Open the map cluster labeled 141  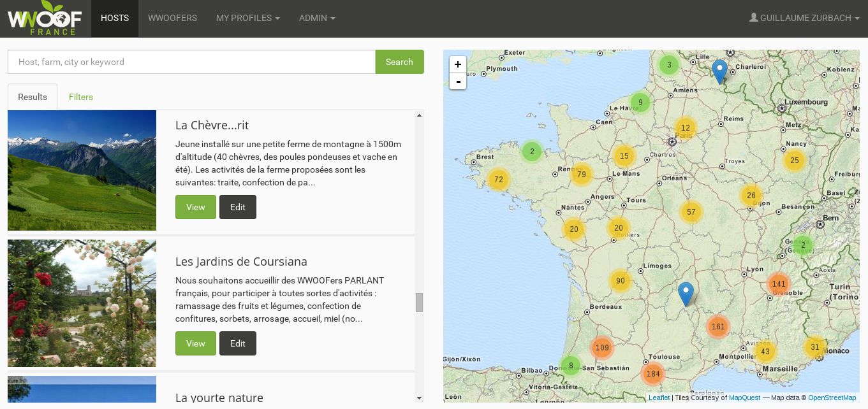click(779, 284)
